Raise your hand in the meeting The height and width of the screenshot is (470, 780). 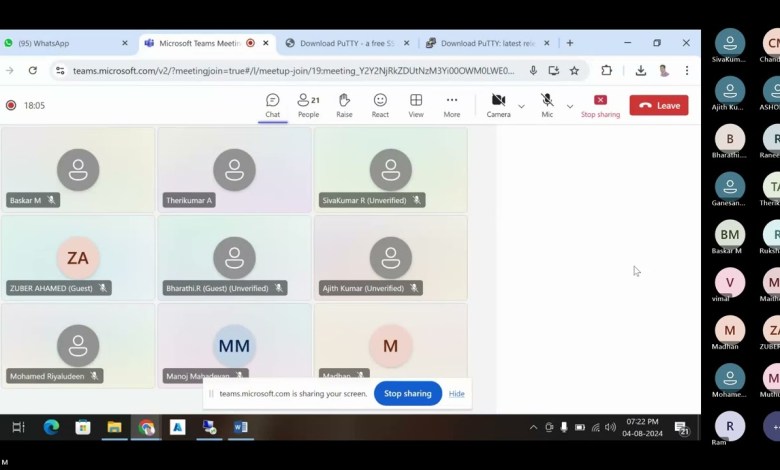pyautogui.click(x=344, y=105)
